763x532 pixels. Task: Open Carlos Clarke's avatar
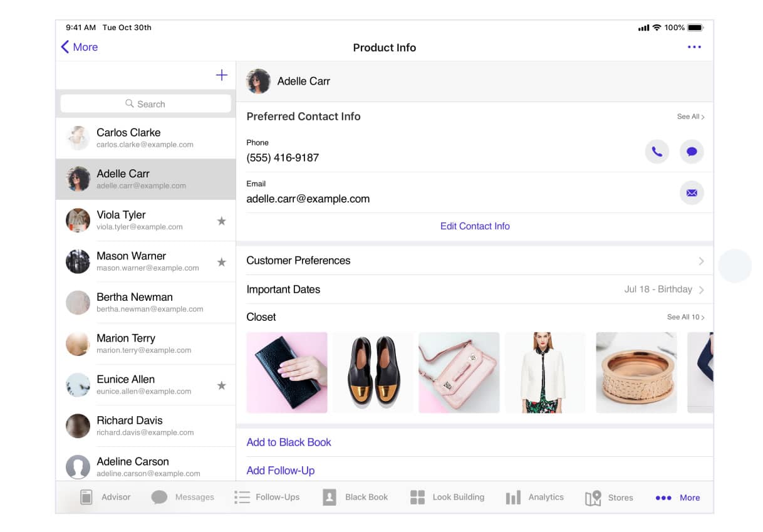(x=78, y=138)
